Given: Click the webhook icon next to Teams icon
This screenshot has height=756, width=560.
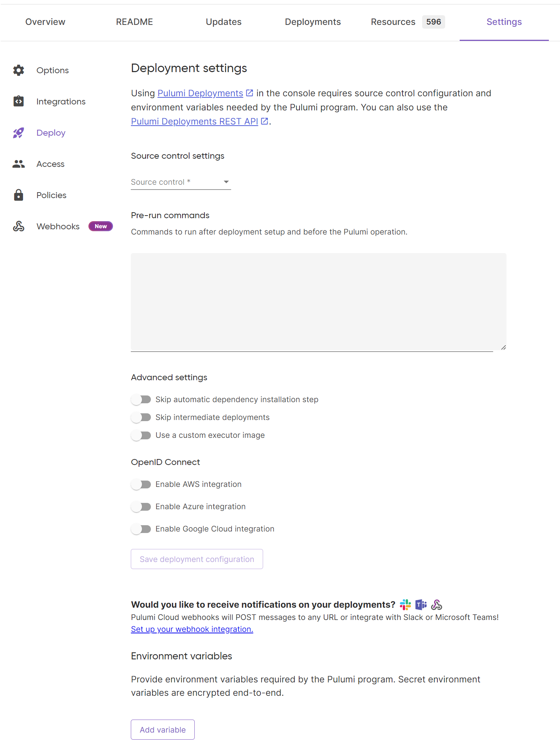Looking at the screenshot, I should tap(437, 604).
